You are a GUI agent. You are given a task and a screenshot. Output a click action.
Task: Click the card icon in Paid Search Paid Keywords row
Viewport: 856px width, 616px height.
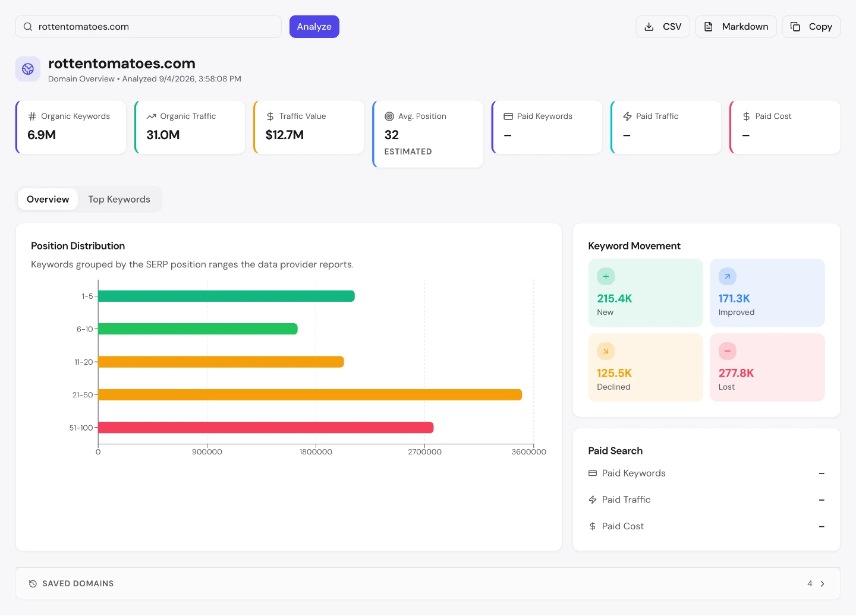coord(593,473)
